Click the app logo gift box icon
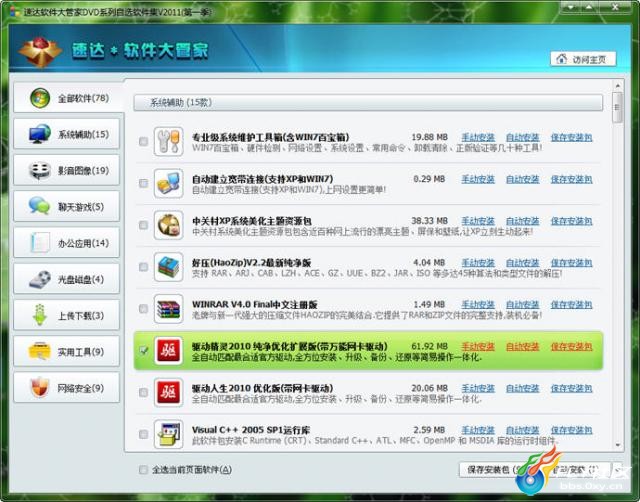640x502 pixels. pos(40,52)
